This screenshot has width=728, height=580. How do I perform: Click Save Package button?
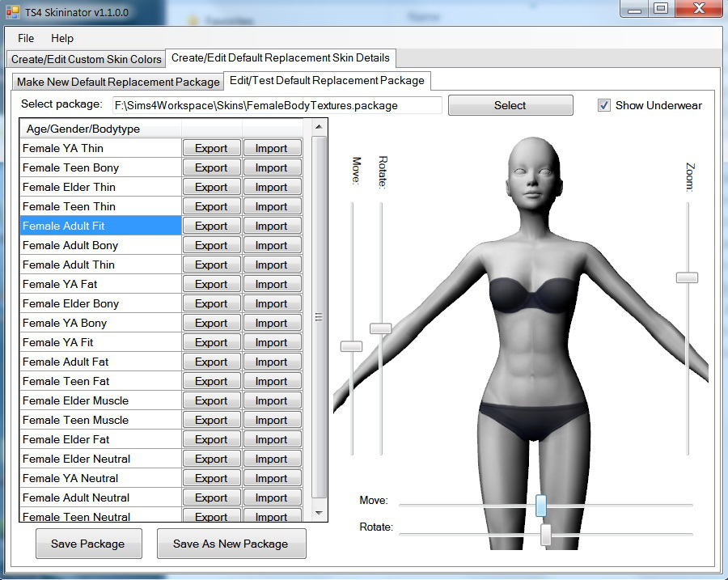pos(88,544)
